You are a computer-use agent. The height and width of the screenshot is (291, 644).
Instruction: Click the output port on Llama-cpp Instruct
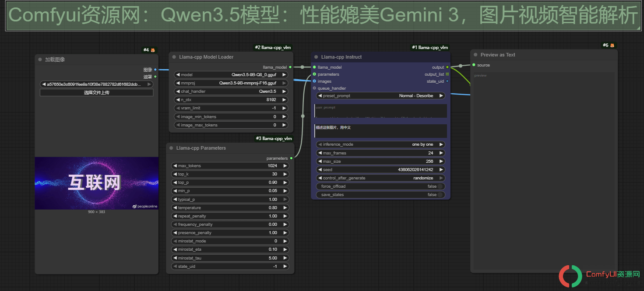pyautogui.click(x=447, y=67)
